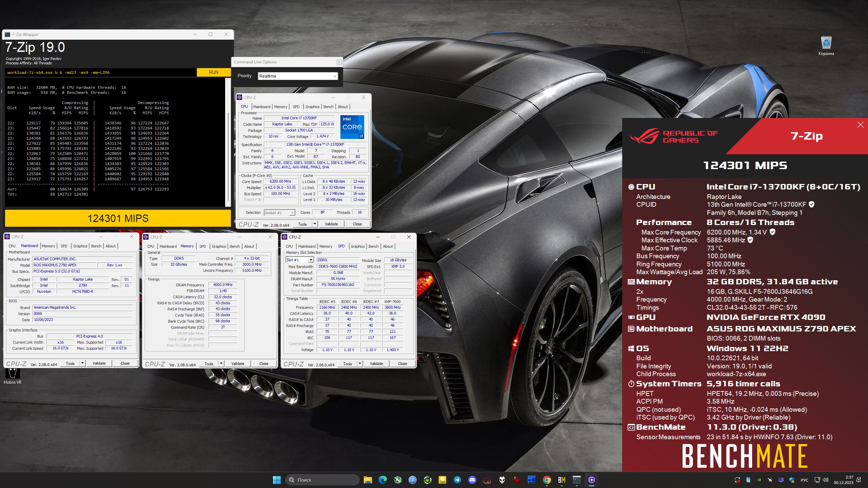
Task: Click Close button in CPU-Z Mainboard window
Action: point(125,363)
